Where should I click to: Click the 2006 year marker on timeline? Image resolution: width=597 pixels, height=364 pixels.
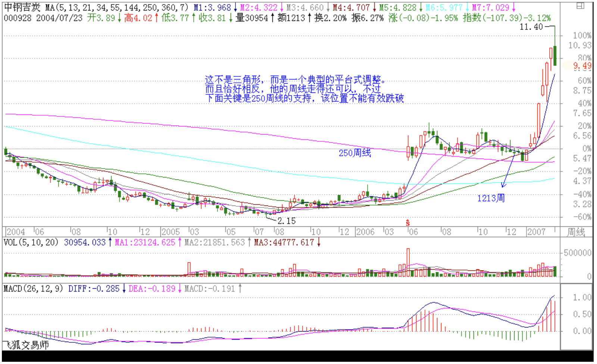click(x=365, y=232)
